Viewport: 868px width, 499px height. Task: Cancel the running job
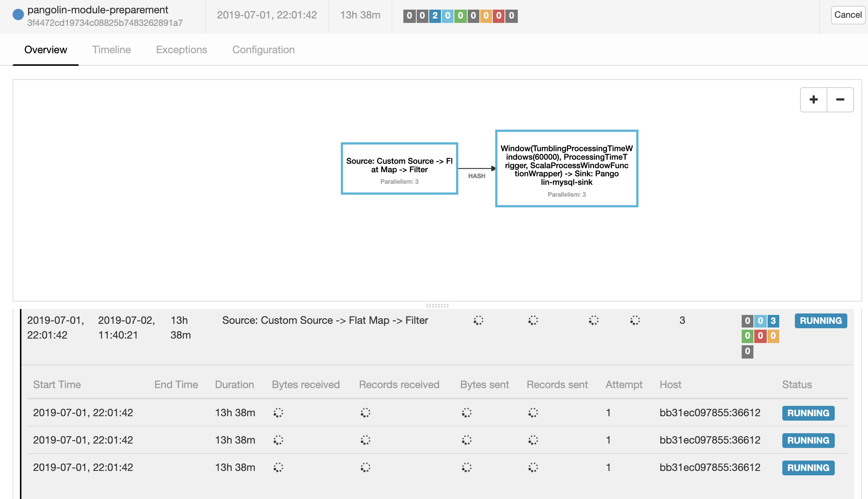coord(848,15)
